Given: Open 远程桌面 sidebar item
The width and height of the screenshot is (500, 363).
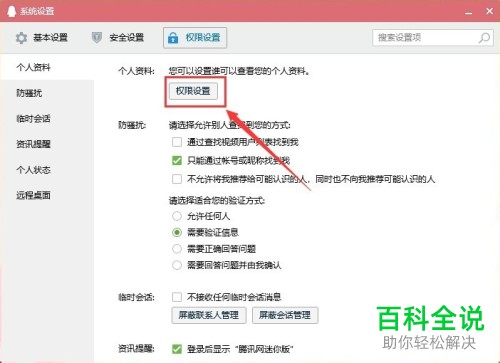Looking at the screenshot, I should pos(47,195).
